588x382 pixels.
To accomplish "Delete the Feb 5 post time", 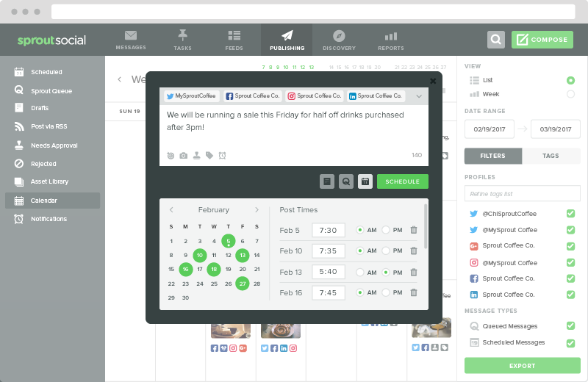I will 414,230.
